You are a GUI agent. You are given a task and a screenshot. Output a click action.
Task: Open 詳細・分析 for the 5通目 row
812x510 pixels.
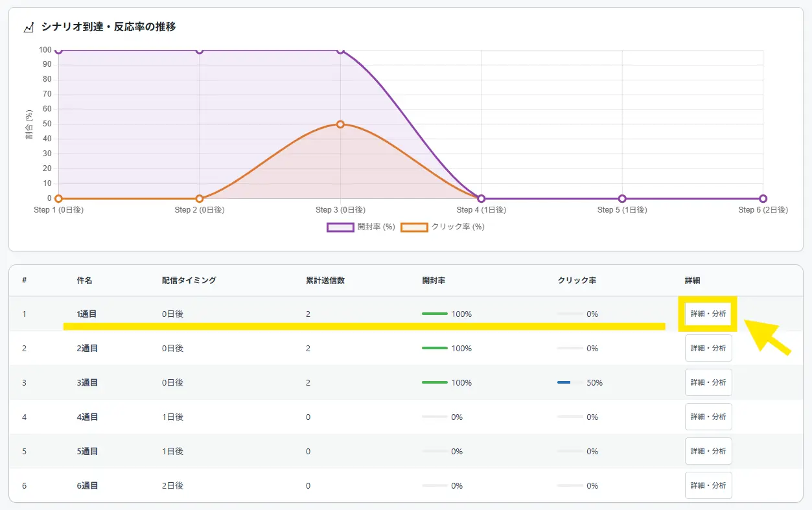pyautogui.click(x=708, y=451)
